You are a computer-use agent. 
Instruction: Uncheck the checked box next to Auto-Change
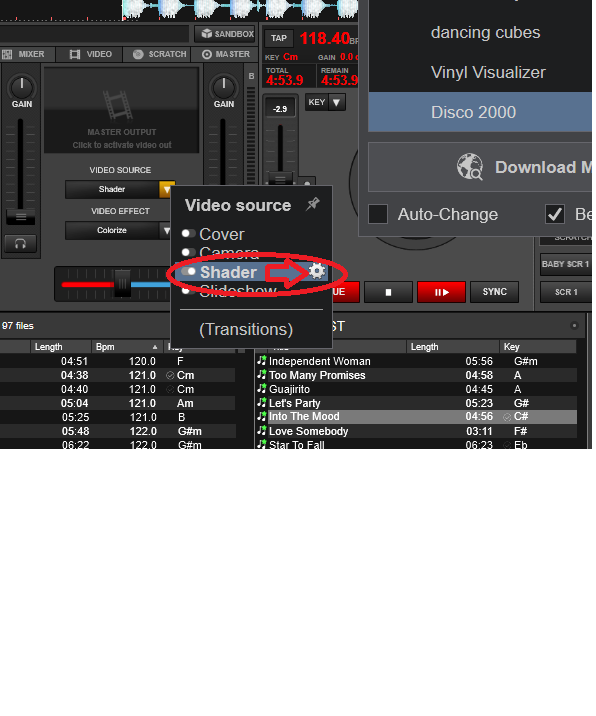click(555, 214)
